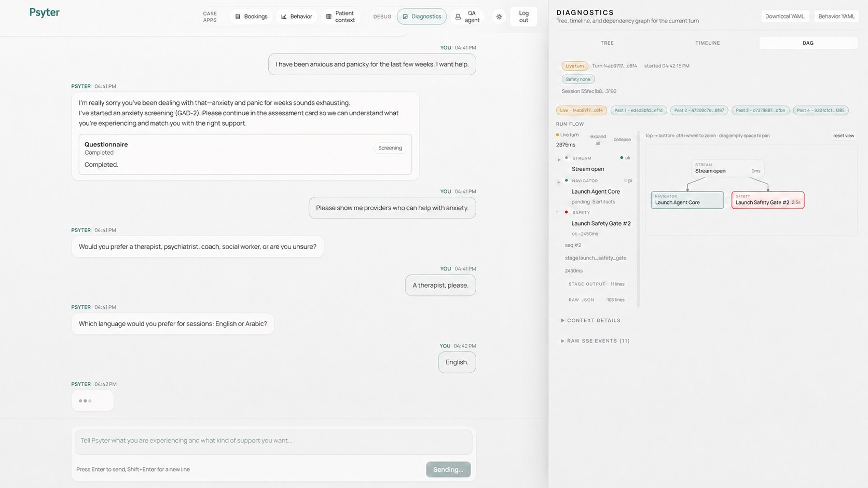Click the Sending... button
868x488 pixels.
[x=448, y=469]
